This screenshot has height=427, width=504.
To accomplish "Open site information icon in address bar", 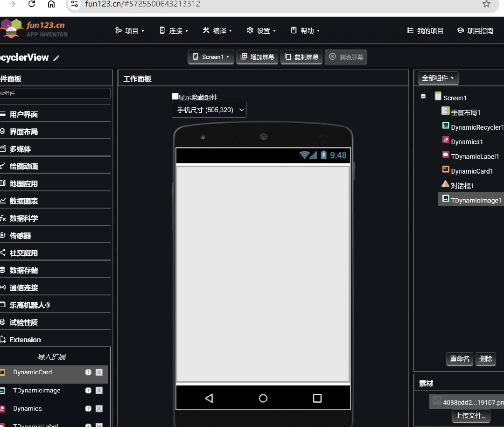I will (x=75, y=4).
